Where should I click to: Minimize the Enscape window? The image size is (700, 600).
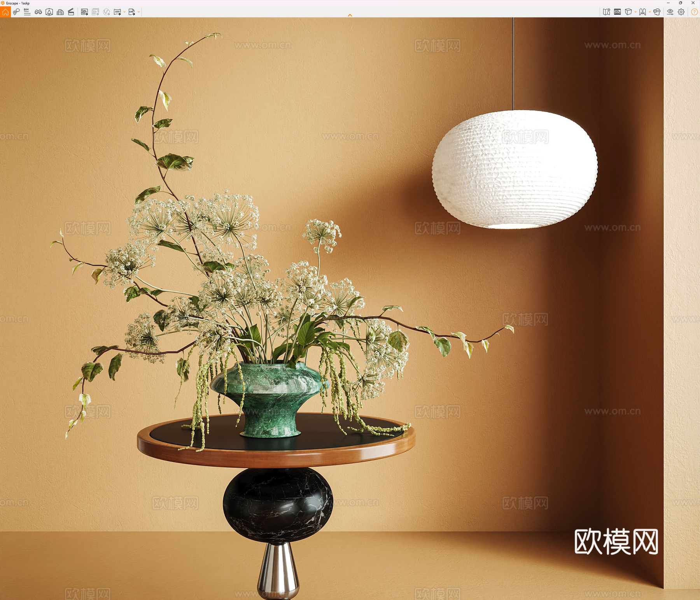coord(668,3)
